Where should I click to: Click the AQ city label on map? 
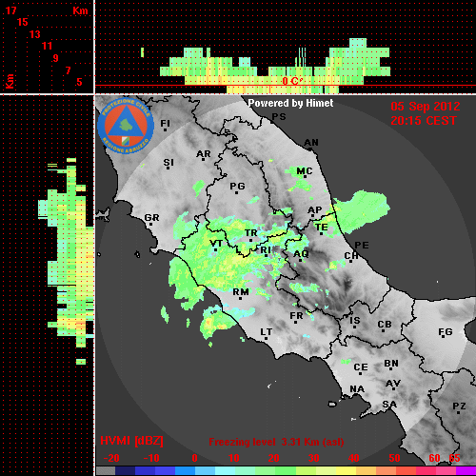coord(301,254)
